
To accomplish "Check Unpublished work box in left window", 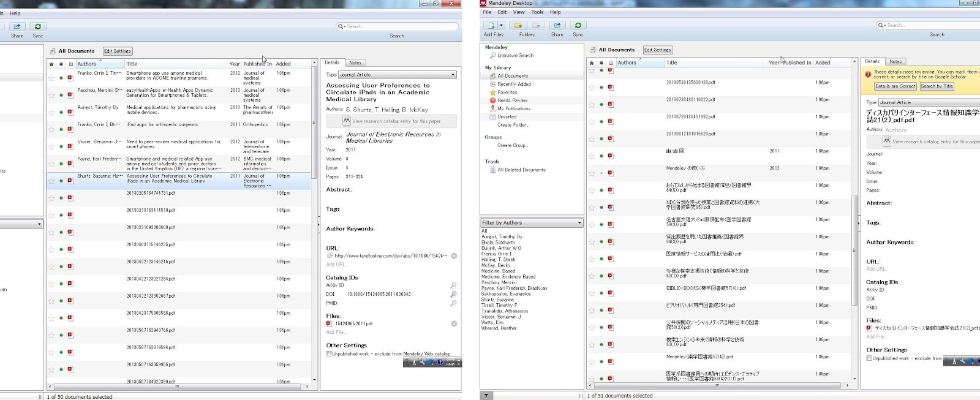I will [329, 353].
